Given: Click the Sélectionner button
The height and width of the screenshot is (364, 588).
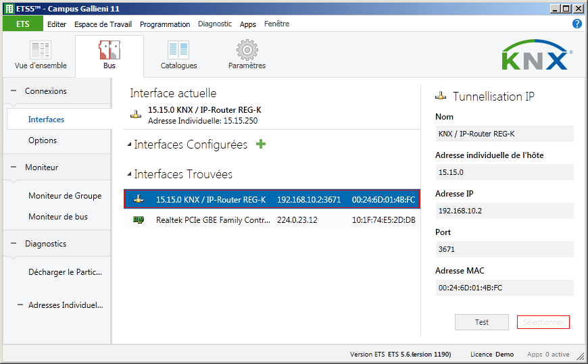Looking at the screenshot, I should coord(543,322).
